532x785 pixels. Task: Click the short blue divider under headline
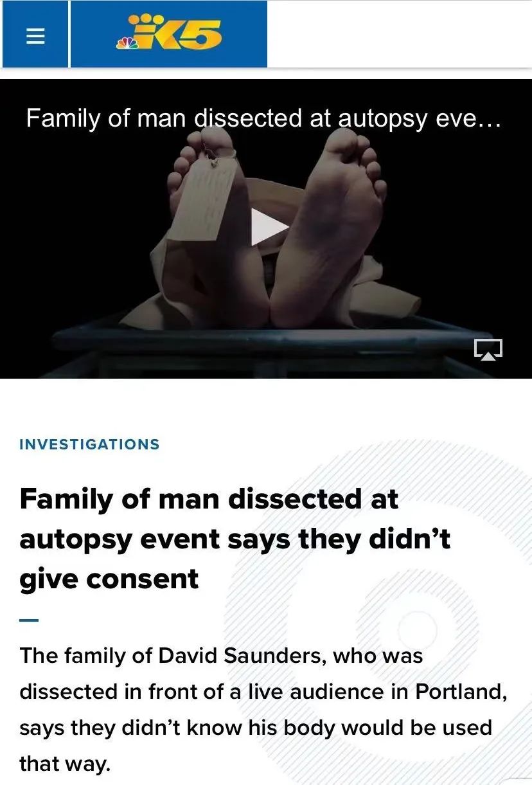29,620
